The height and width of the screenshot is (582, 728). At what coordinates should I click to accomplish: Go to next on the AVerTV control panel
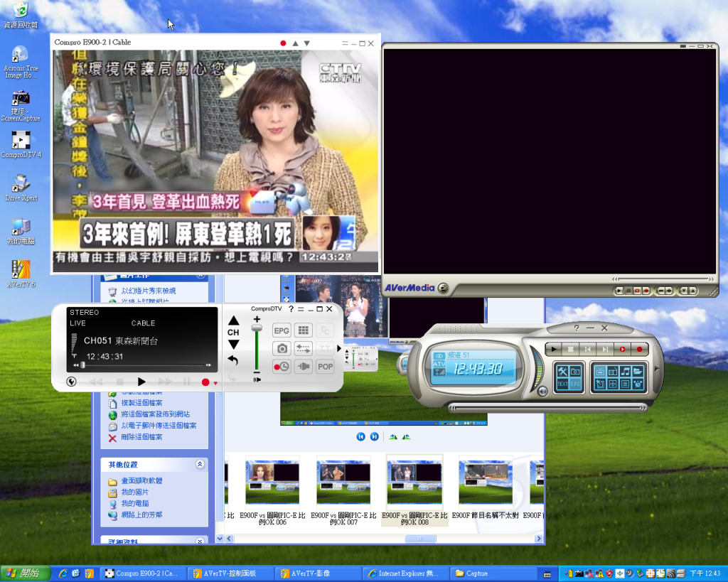coord(606,350)
